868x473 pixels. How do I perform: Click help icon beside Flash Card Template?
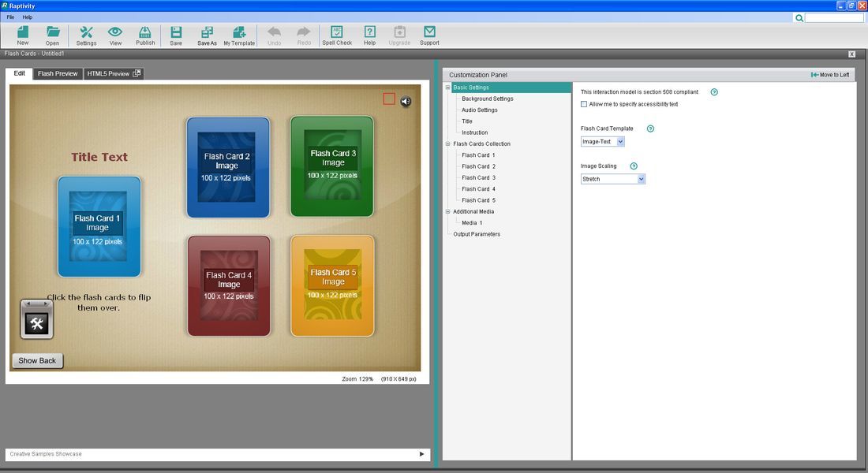(x=651, y=128)
